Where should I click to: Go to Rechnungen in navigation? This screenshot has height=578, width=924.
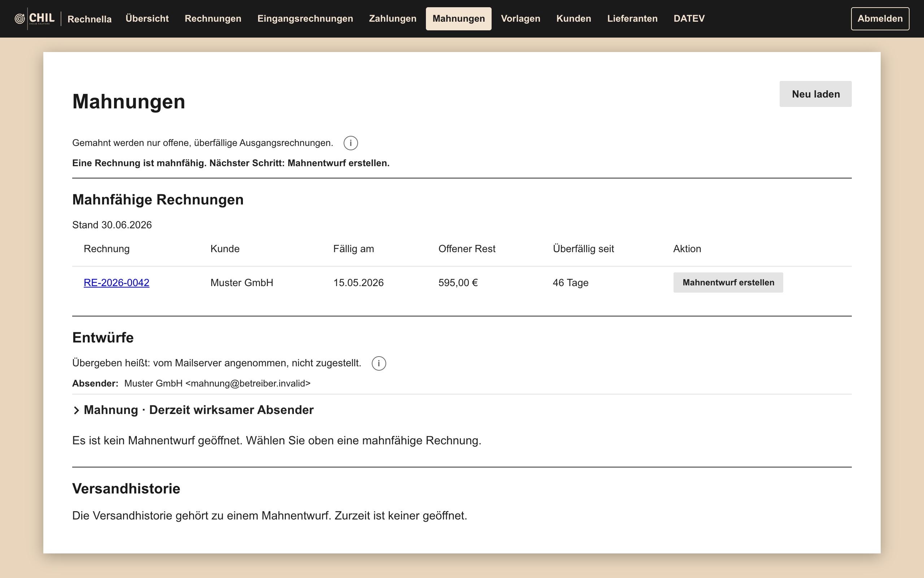point(213,18)
